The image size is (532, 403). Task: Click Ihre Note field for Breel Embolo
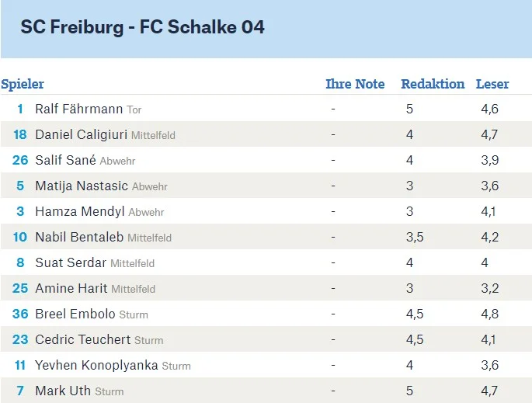(333, 314)
